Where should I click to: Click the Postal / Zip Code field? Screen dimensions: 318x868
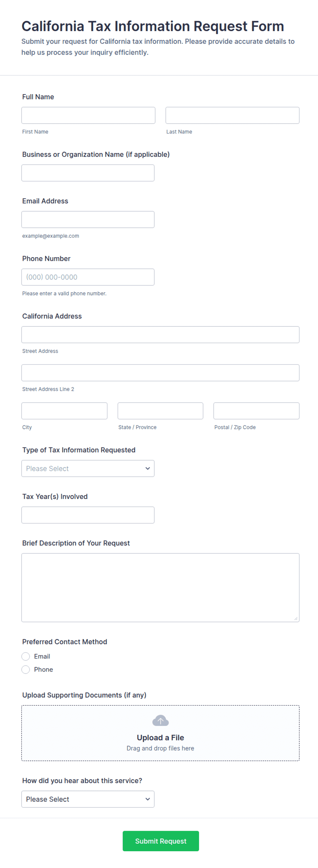coord(256,411)
